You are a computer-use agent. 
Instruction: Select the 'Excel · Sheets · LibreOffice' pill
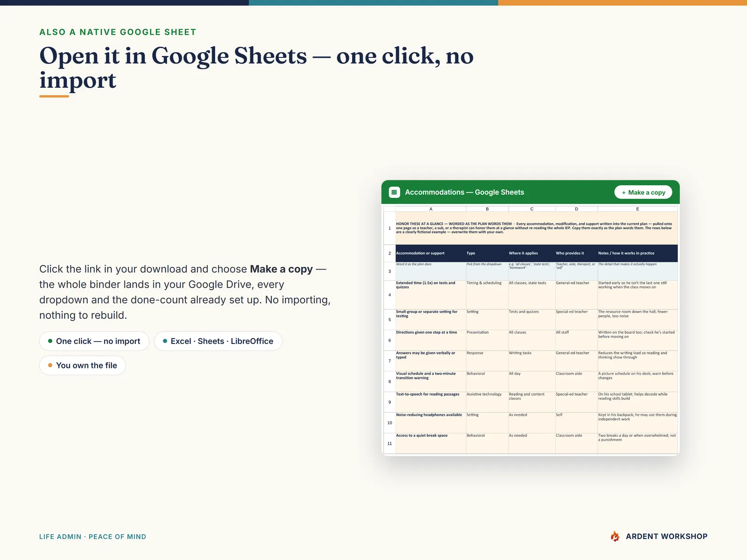(218, 341)
